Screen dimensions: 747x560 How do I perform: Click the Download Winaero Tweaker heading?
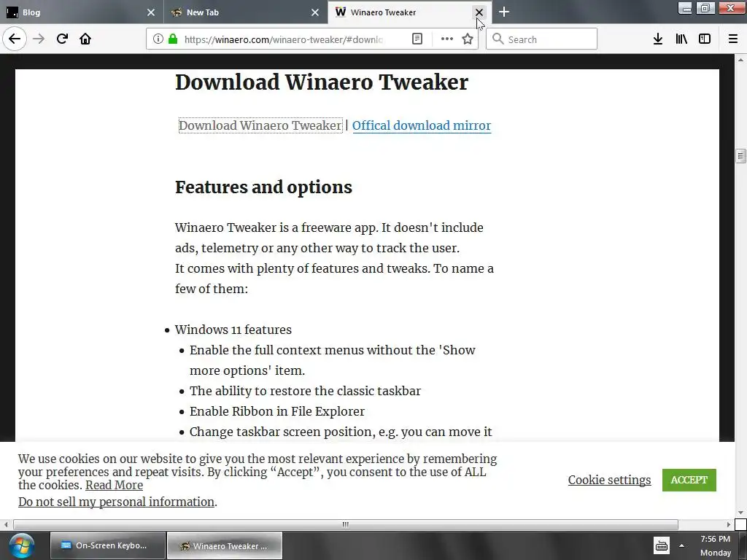[x=322, y=82]
